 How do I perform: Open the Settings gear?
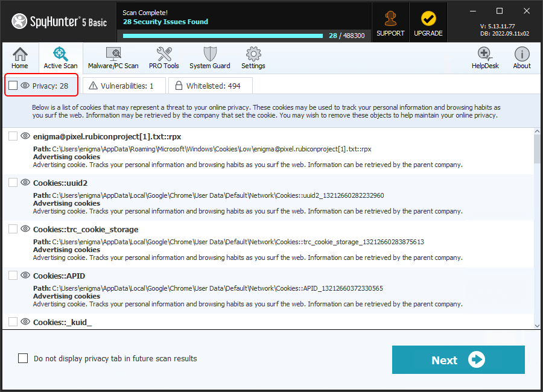(x=253, y=58)
